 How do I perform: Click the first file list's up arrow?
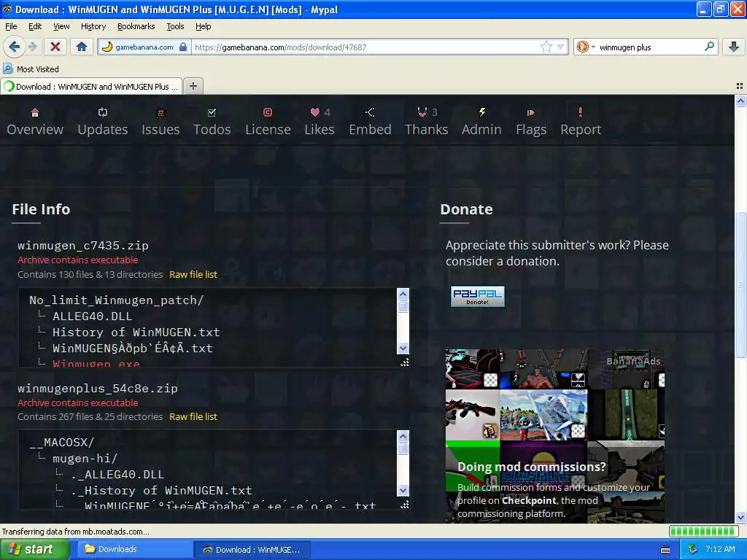403,294
